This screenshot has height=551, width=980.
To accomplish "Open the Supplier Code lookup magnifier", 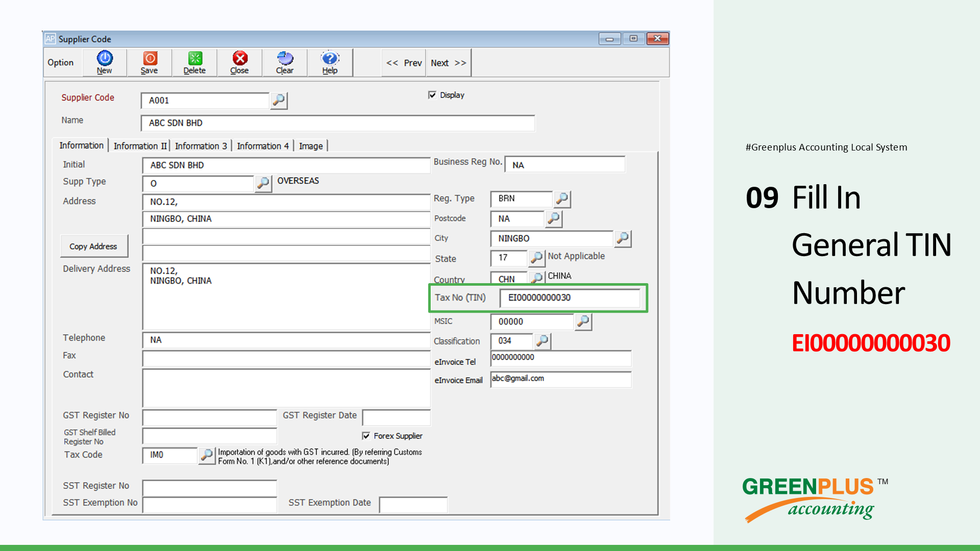I will point(279,100).
